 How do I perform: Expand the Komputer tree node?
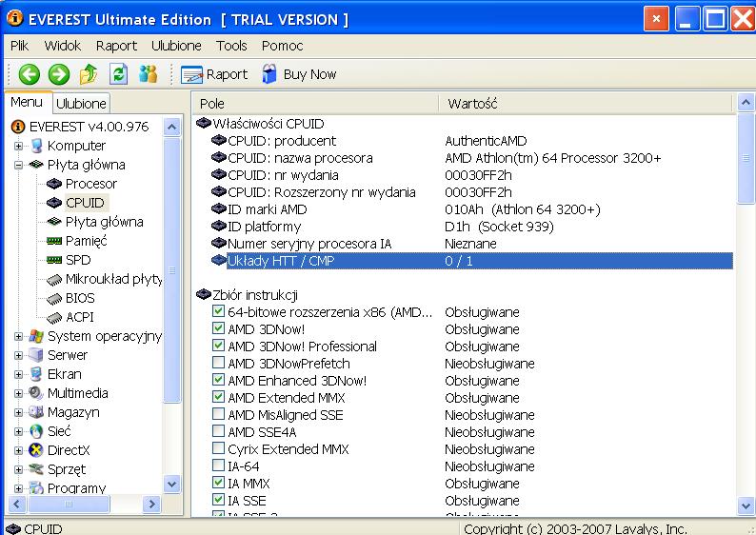(x=18, y=146)
